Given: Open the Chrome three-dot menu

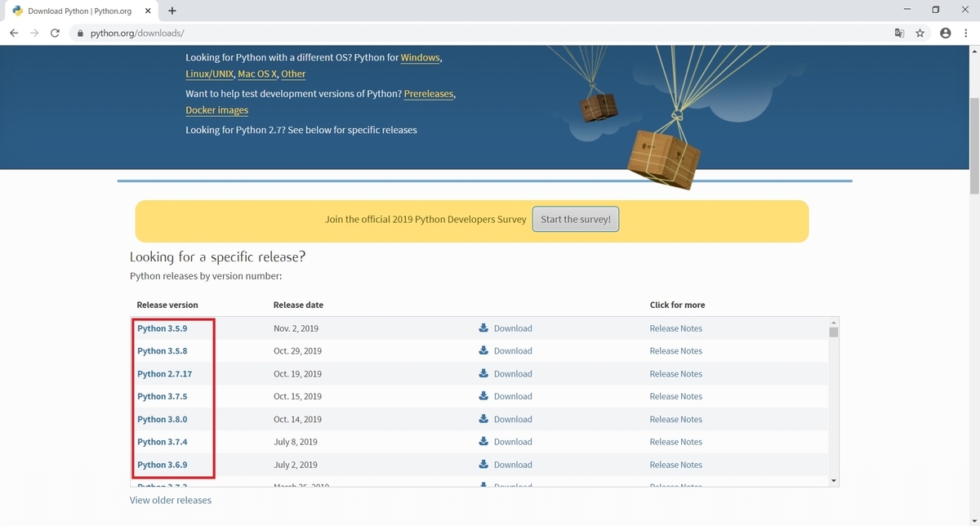Looking at the screenshot, I should coord(966,33).
